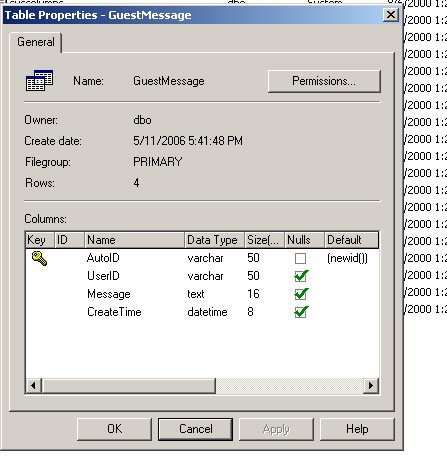The height and width of the screenshot is (466, 447).
Task: Sort by the Name column header
Action: click(x=134, y=240)
